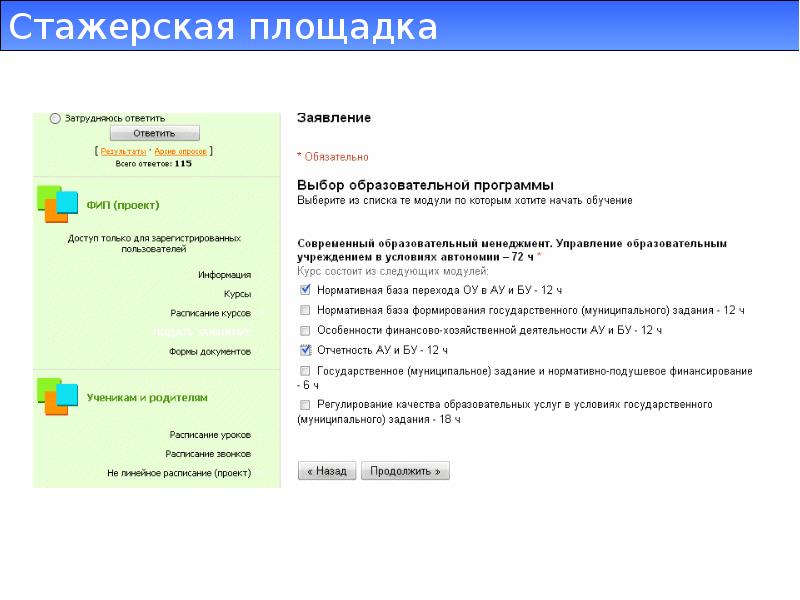Check Нормативная база формирования задания module

pos(305,310)
